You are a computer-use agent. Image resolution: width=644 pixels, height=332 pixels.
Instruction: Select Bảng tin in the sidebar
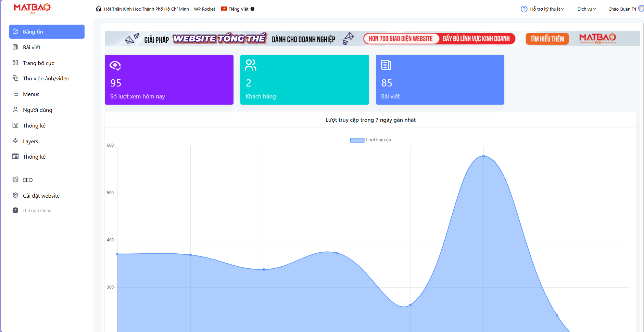(47, 31)
